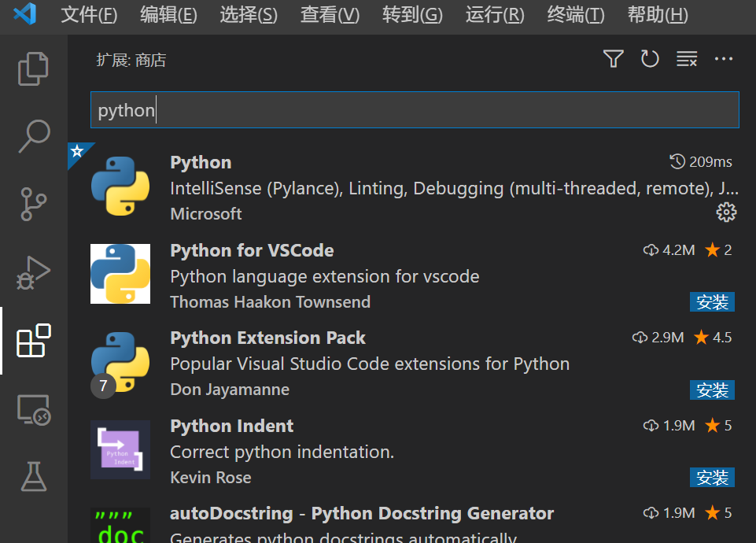Click publisher Don Jayamanne

point(230,390)
